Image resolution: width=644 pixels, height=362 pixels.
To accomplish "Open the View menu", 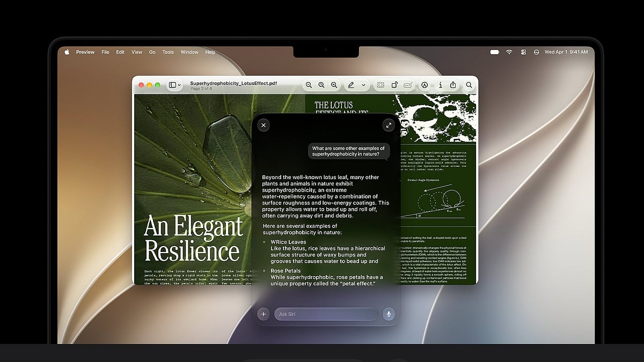I will pyautogui.click(x=137, y=52).
